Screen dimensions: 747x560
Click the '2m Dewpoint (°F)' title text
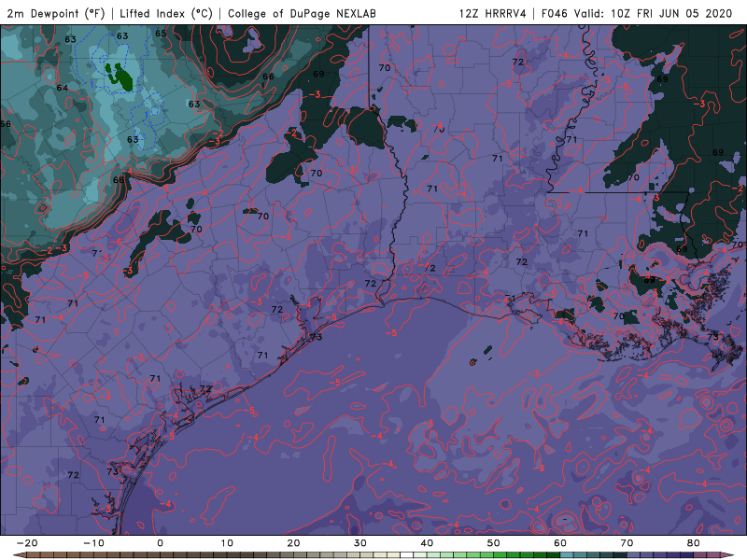56,14
